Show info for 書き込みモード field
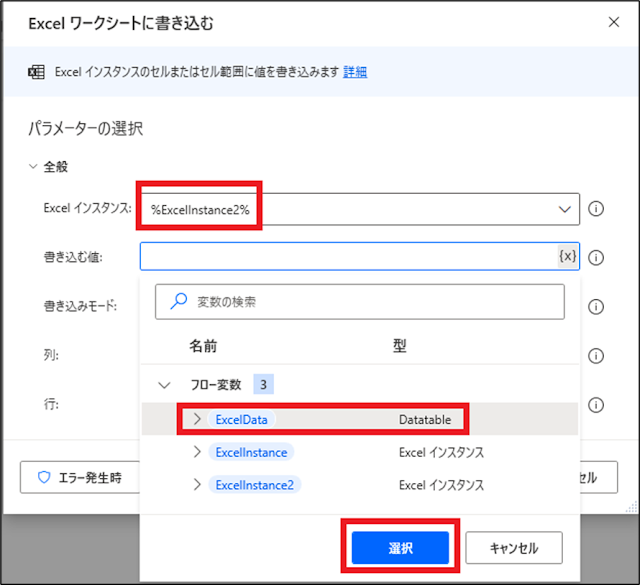Screen dimensions: 640x585 point(596,307)
